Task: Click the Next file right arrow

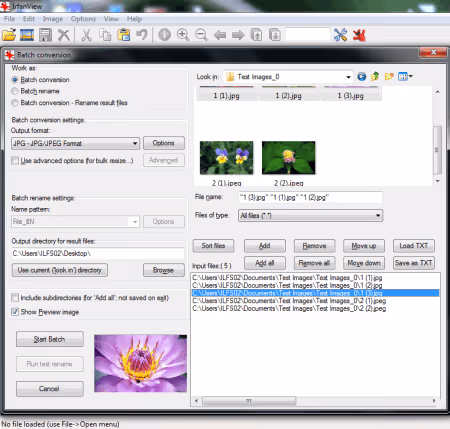Action: [238, 35]
